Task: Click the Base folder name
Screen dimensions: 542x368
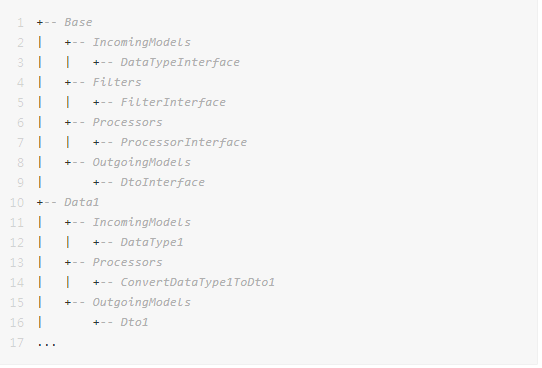Action: [x=78, y=22]
